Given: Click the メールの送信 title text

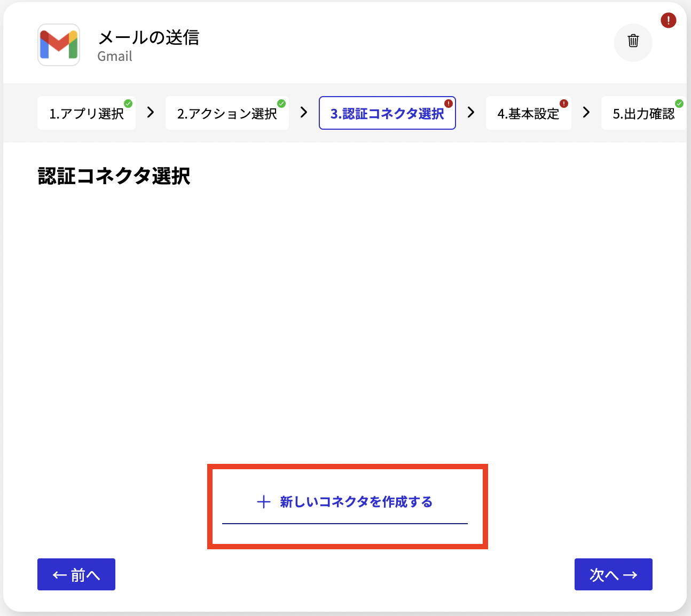Looking at the screenshot, I should [x=148, y=37].
